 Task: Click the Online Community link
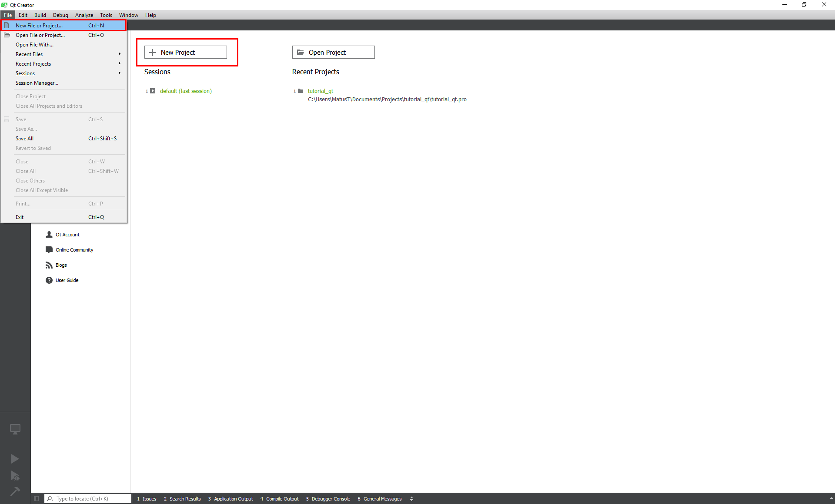[x=74, y=250]
